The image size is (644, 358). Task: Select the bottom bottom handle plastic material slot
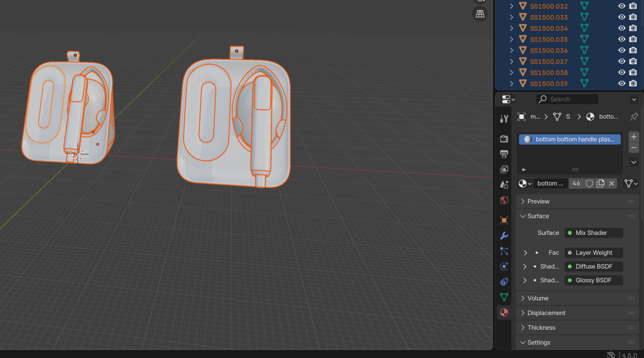pos(570,139)
